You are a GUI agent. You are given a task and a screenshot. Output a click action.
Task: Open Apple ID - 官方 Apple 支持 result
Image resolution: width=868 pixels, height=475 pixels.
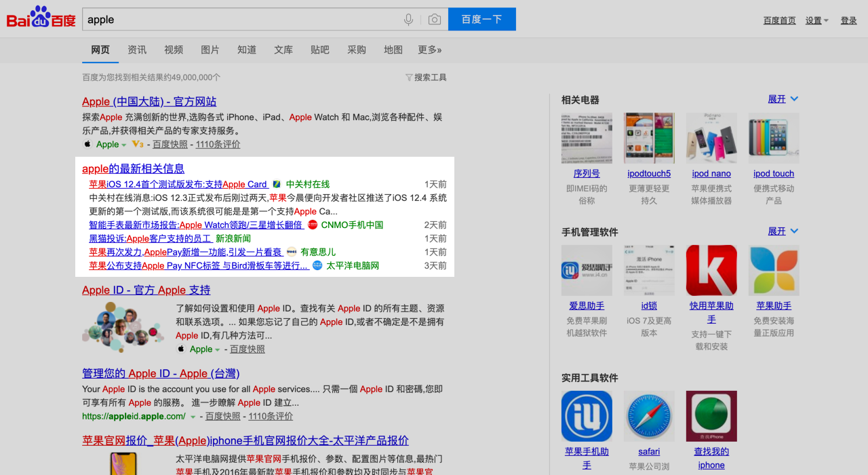146,290
